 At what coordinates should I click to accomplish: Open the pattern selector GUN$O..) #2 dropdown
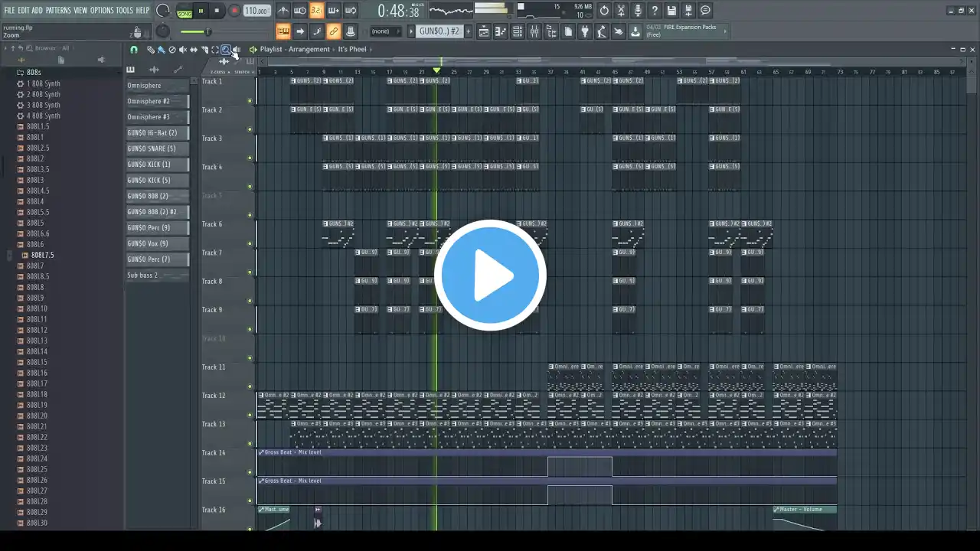(439, 31)
